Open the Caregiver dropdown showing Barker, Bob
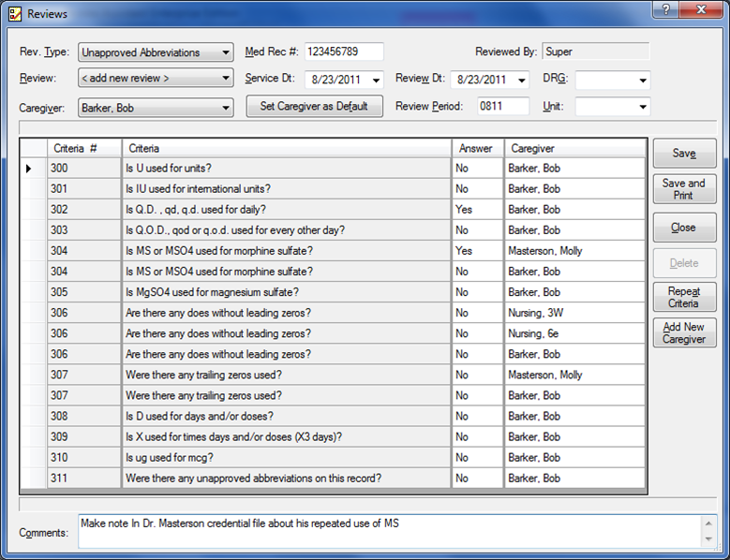The width and height of the screenshot is (730, 560). click(x=226, y=108)
